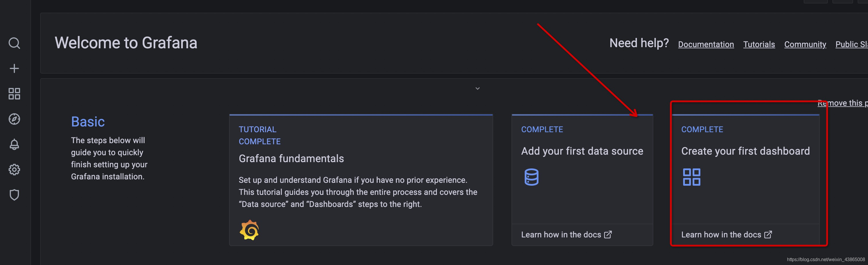Collapse the panel using the chevron above the cards
The image size is (868, 265).
(477, 89)
